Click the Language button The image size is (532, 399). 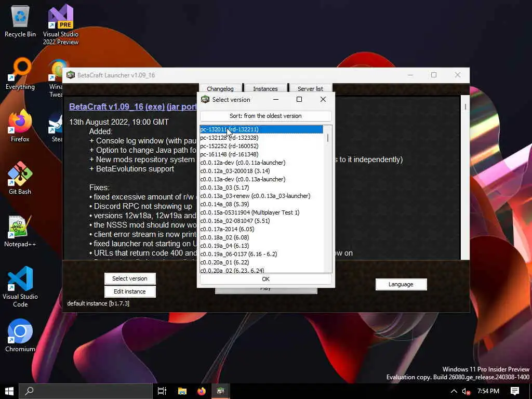coord(401,284)
